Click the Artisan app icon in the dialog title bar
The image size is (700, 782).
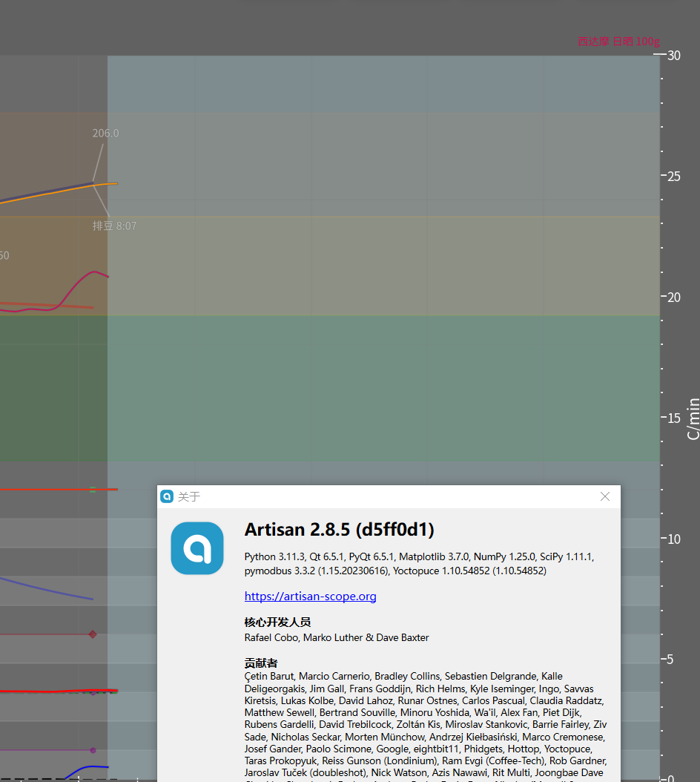166,496
